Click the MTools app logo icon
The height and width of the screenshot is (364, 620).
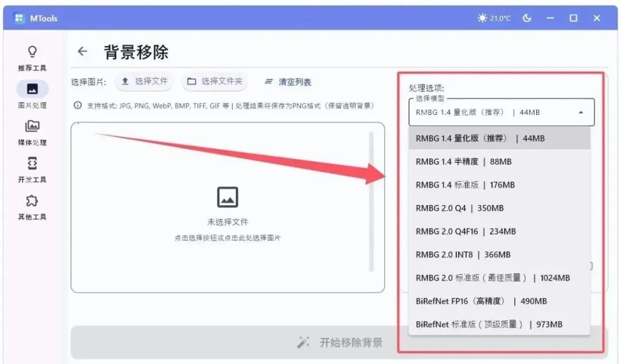(18, 18)
